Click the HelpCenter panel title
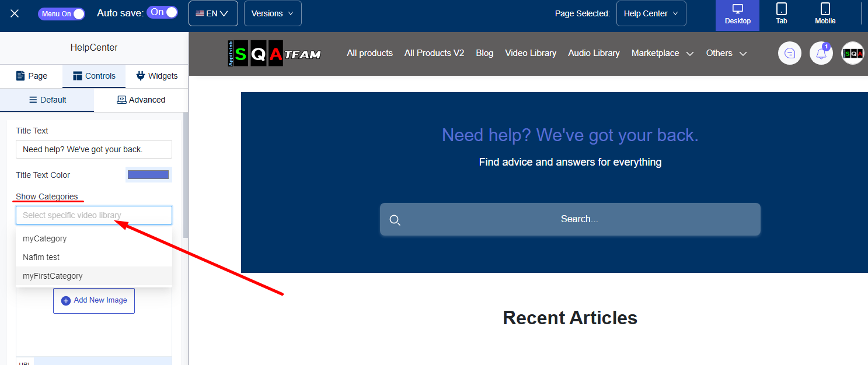This screenshot has height=365, width=868. pyautogui.click(x=94, y=48)
